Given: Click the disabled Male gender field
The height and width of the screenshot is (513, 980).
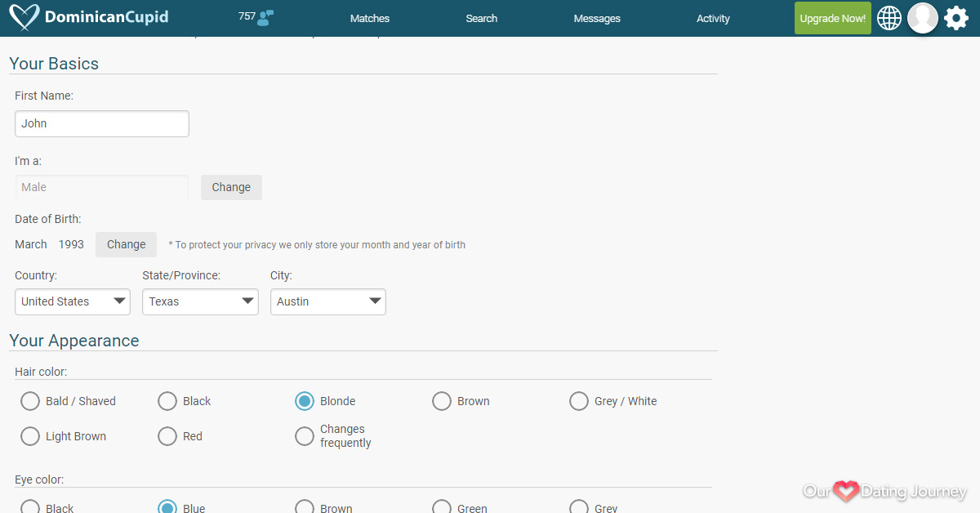Looking at the screenshot, I should click(102, 187).
